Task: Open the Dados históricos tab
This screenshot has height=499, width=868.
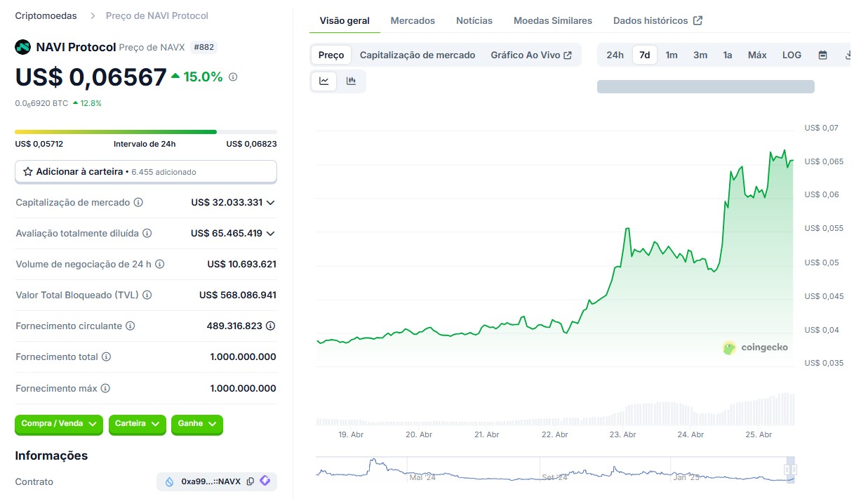Action: click(657, 20)
